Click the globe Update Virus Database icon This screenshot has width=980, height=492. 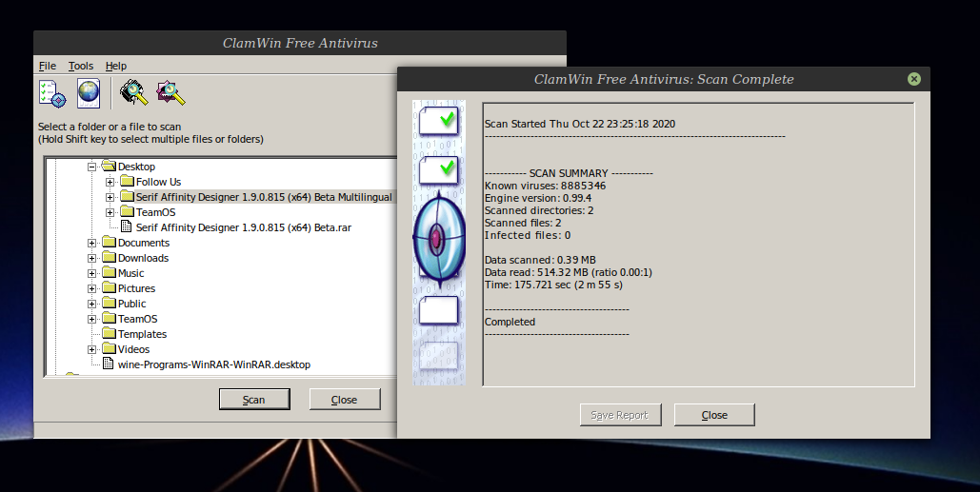(x=89, y=93)
